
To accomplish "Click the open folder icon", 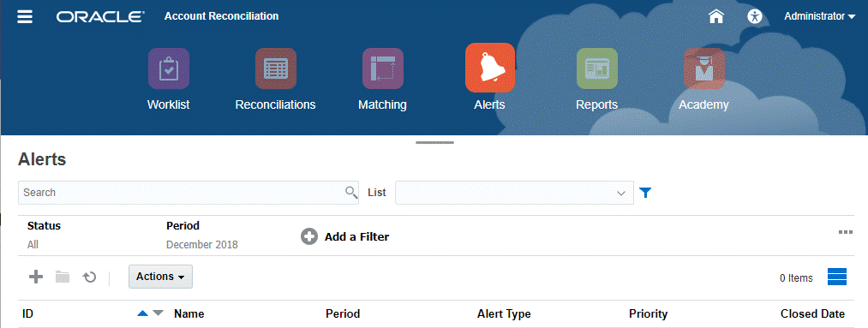I will click(63, 277).
